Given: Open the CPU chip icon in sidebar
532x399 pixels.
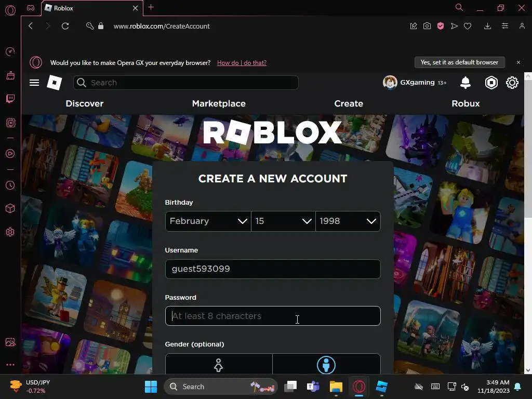Looking at the screenshot, I should tap(10, 123).
